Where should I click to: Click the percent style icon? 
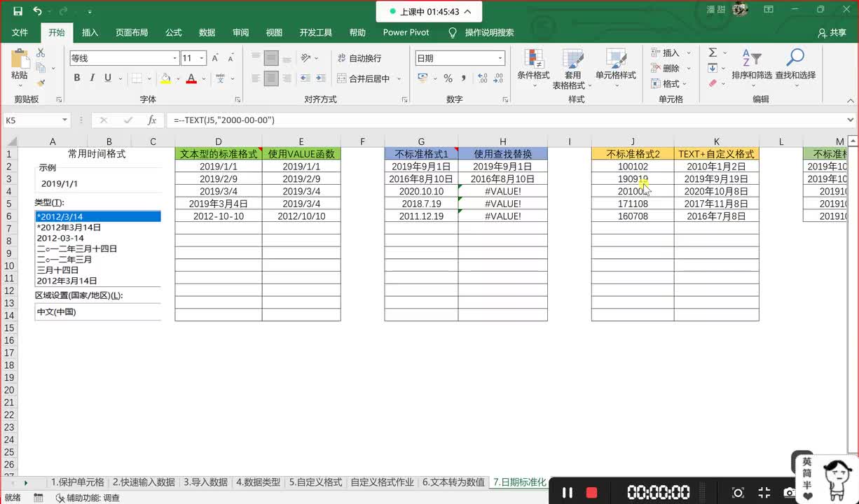coord(448,78)
